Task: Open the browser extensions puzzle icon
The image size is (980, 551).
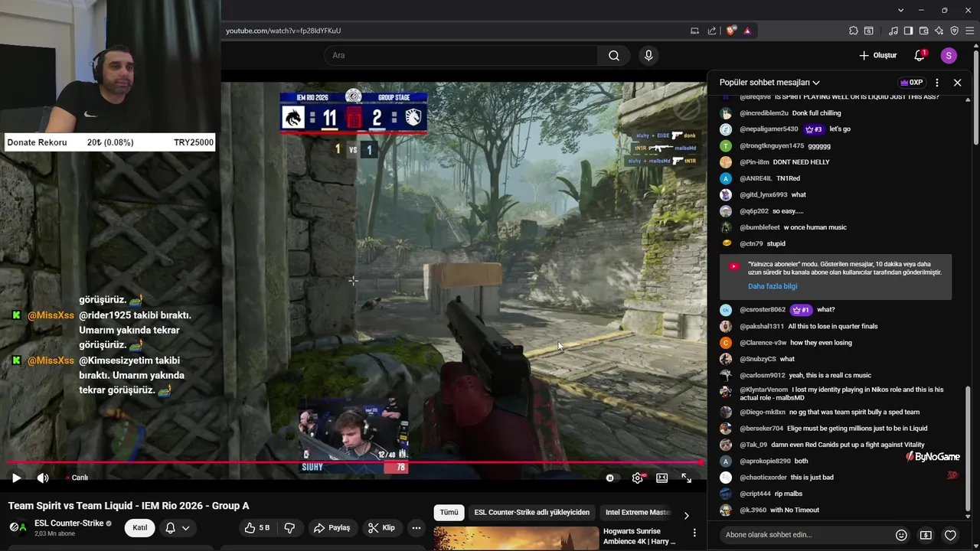Action: tap(854, 31)
